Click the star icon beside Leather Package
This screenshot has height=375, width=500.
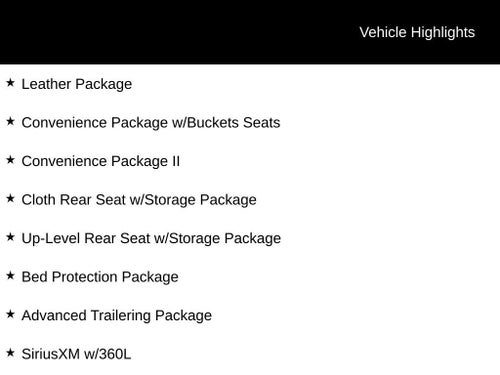(x=10, y=82)
